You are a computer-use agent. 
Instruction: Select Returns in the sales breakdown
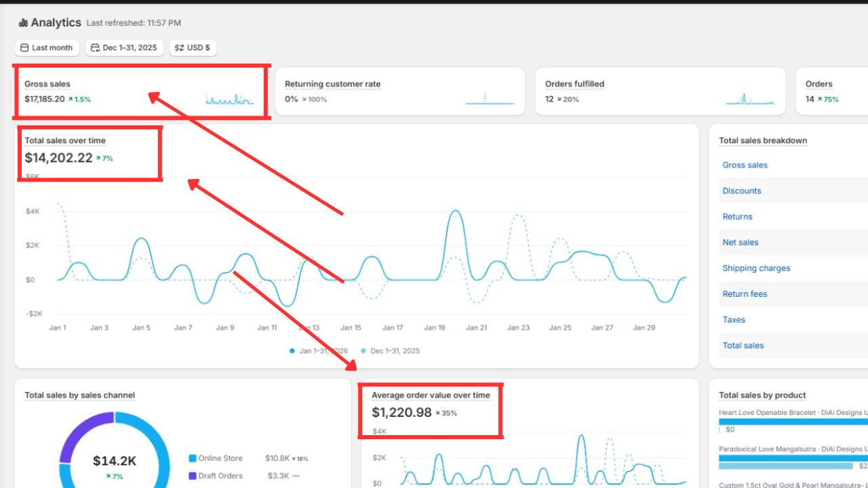737,217
